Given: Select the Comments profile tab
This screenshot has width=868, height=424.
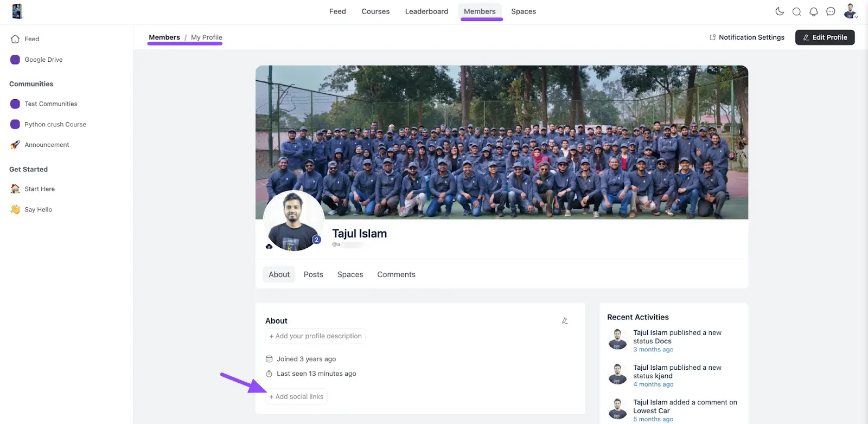Looking at the screenshot, I should click(397, 274).
